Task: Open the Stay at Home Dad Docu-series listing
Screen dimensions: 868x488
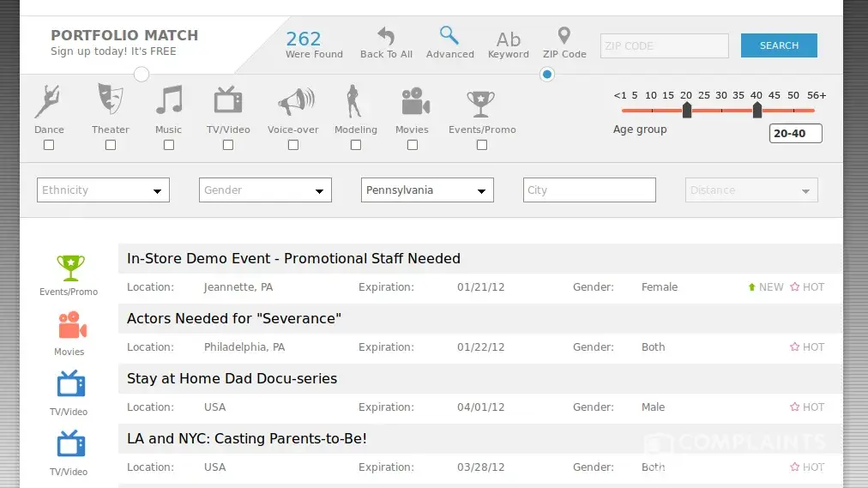Action: 232,379
